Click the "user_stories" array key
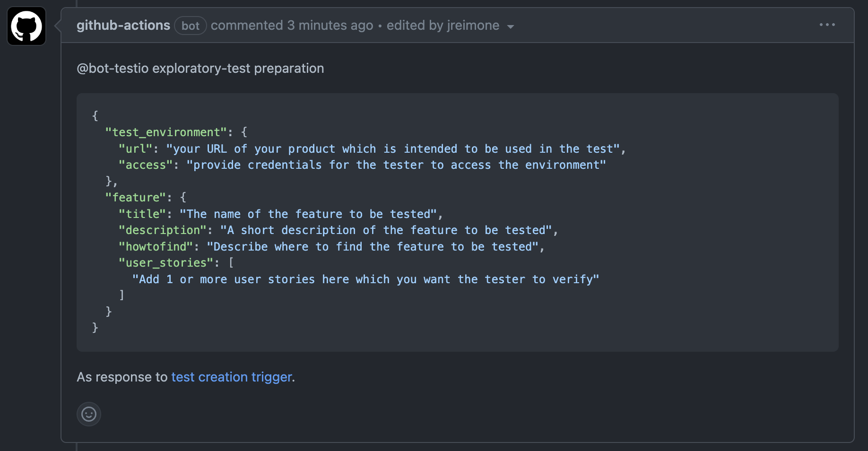Viewport: 868px width, 451px height. [x=166, y=263]
